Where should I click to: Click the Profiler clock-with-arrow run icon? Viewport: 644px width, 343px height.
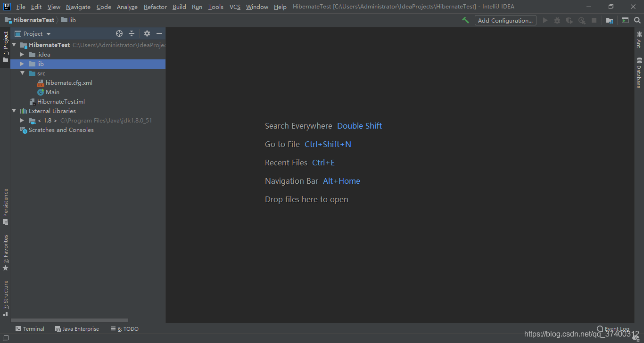tap(582, 20)
